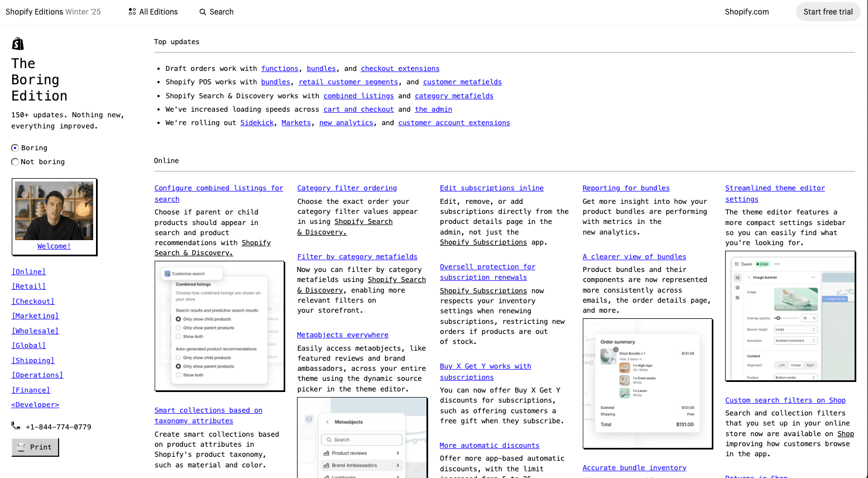Select the Not boring radio option

[x=15, y=162]
